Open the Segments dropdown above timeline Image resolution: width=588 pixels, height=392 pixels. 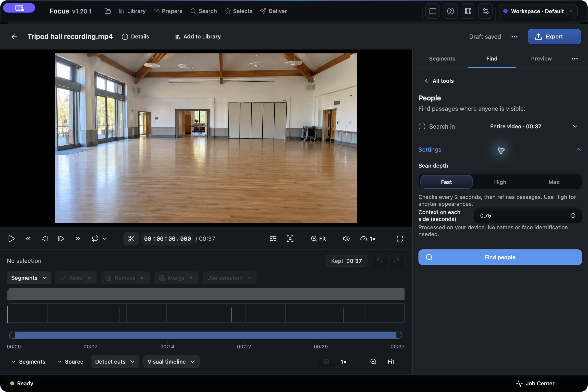tap(29, 278)
